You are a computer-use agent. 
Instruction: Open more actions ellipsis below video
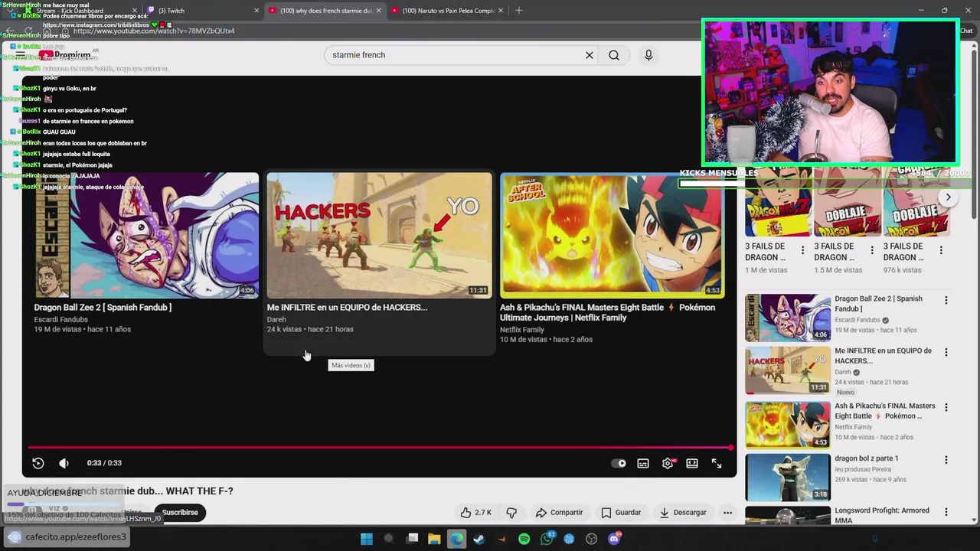pyautogui.click(x=727, y=513)
